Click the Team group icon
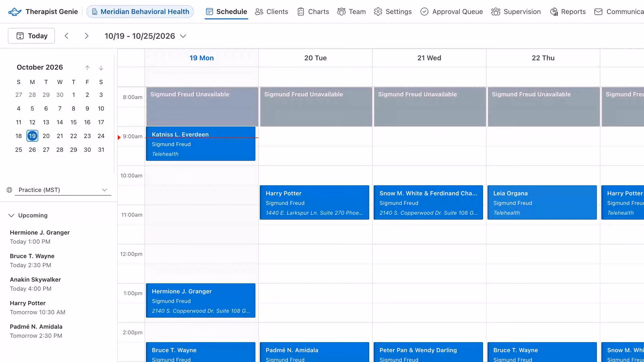Image resolution: width=644 pixels, height=362 pixels. click(341, 12)
